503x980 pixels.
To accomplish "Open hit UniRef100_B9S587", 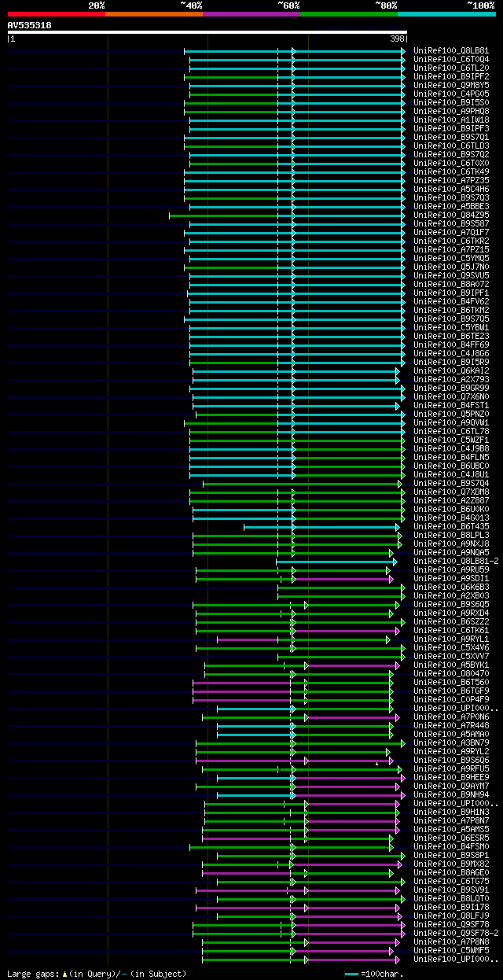I will (451, 223).
